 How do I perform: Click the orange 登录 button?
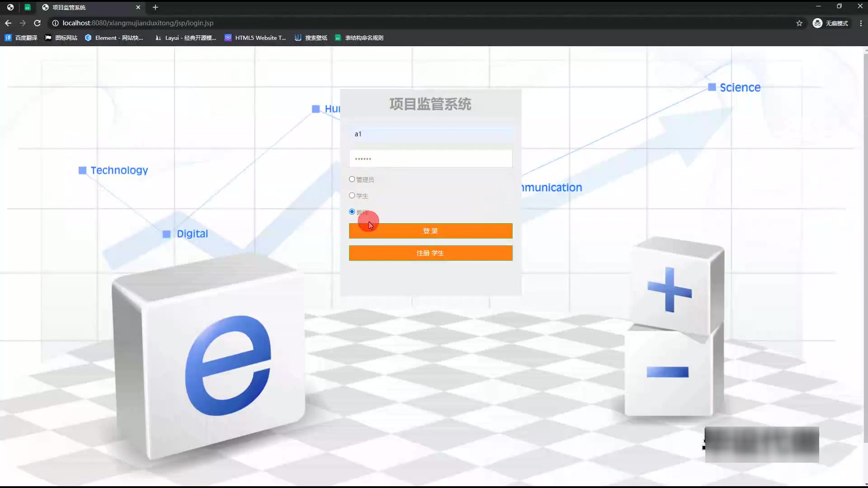pos(430,231)
